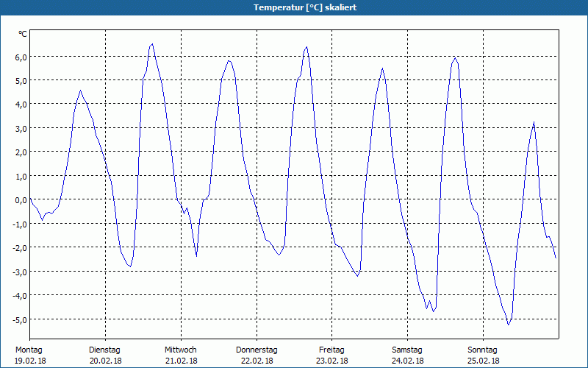Click the highest temperature peak on the curve
588x368 pixels.
click(152, 44)
